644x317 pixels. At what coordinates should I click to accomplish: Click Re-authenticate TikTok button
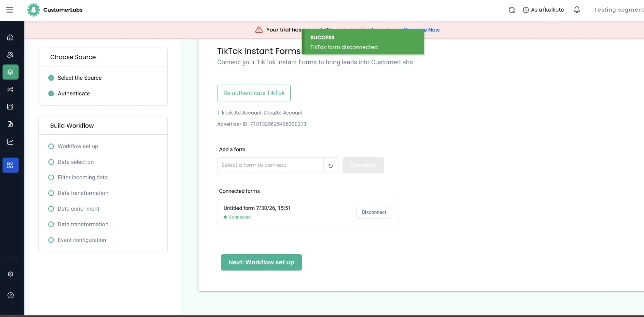(254, 93)
